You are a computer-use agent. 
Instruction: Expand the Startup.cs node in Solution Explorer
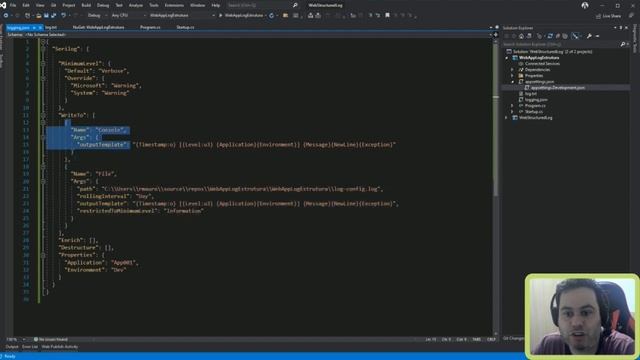click(x=513, y=111)
